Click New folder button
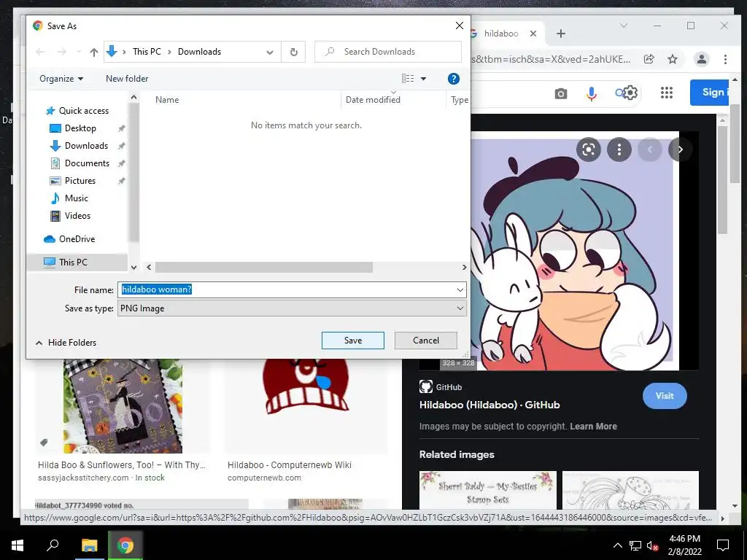This screenshot has width=747, height=560. (127, 79)
